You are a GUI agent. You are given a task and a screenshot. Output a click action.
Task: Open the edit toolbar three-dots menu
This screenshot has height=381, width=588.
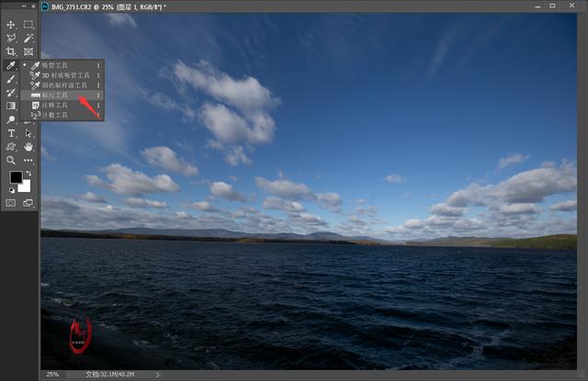pos(28,160)
